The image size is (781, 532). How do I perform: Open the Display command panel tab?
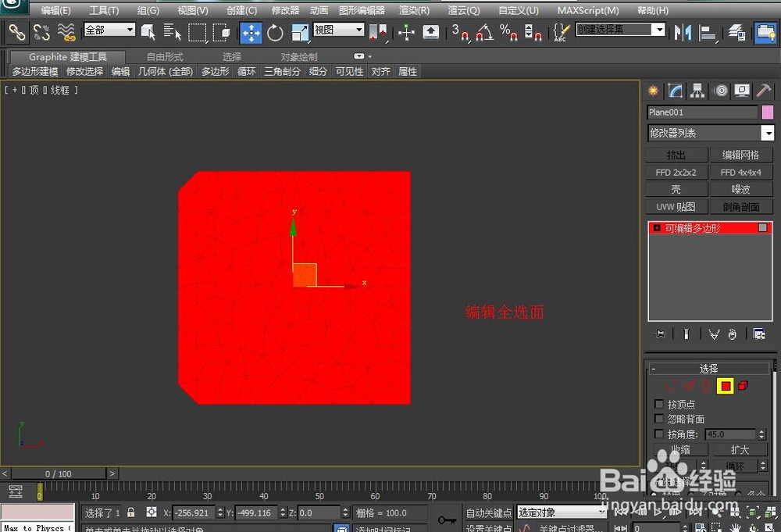pyautogui.click(x=742, y=91)
